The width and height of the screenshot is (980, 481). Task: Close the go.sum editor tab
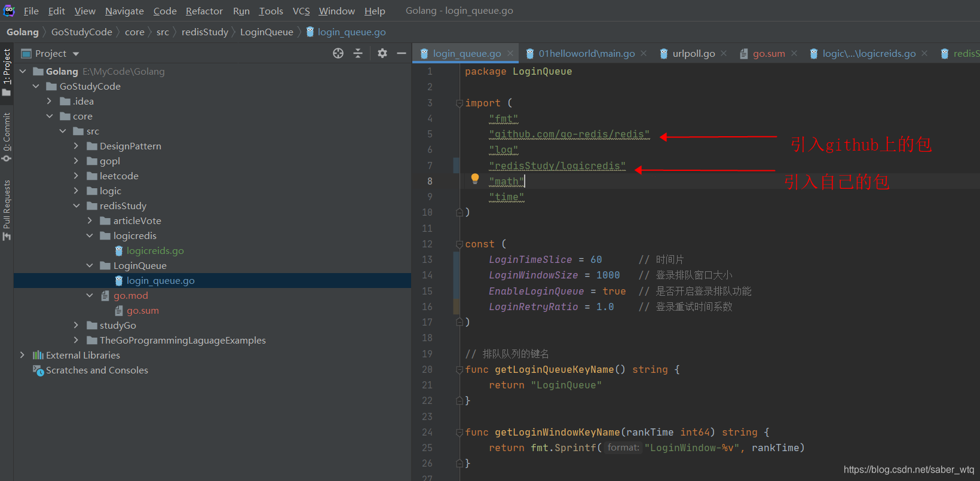[794, 53]
